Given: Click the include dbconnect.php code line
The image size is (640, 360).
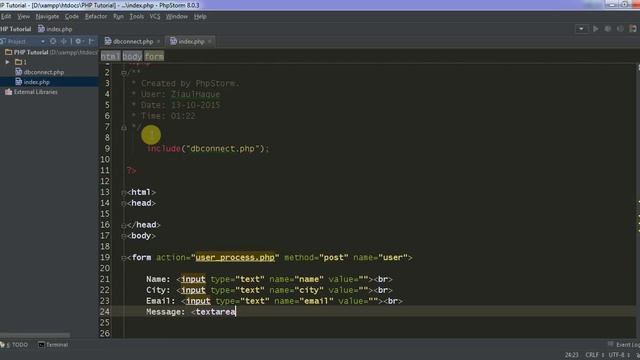Looking at the screenshot, I should tap(208, 149).
